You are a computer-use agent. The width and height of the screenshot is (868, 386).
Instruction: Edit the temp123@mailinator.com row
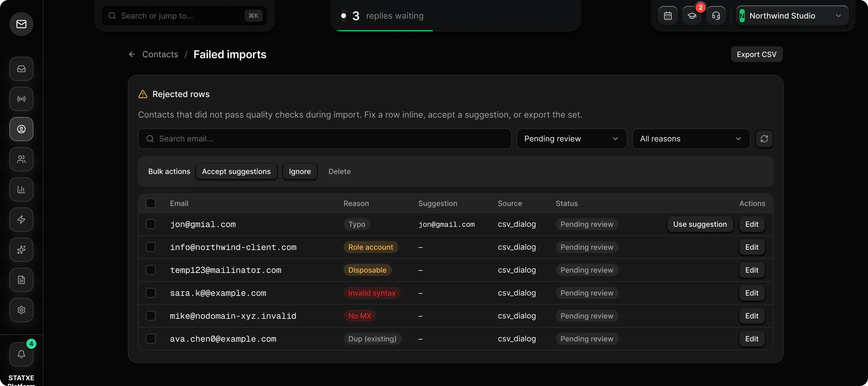point(751,270)
